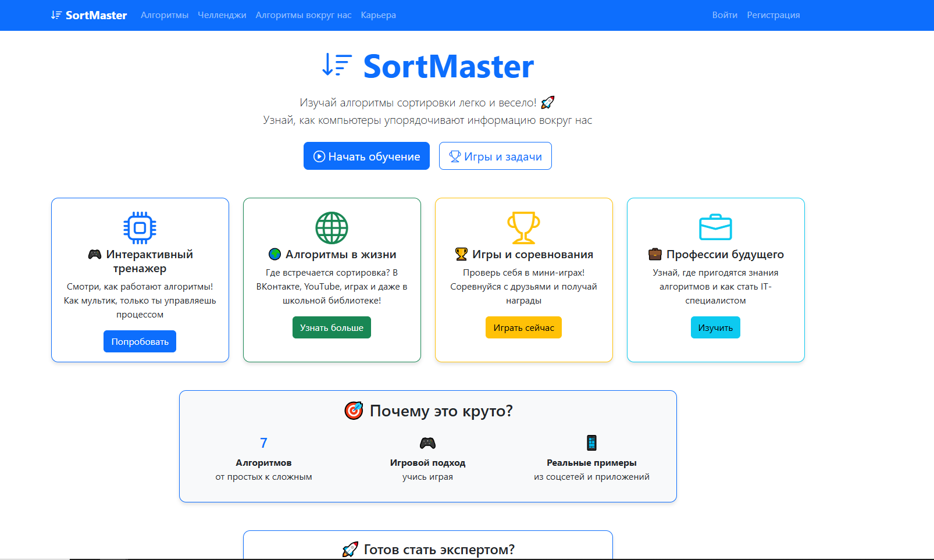This screenshot has width=934, height=560.
Task: Click the gamepad emoji beside Интерактивный тренажер
Action: pos(95,254)
